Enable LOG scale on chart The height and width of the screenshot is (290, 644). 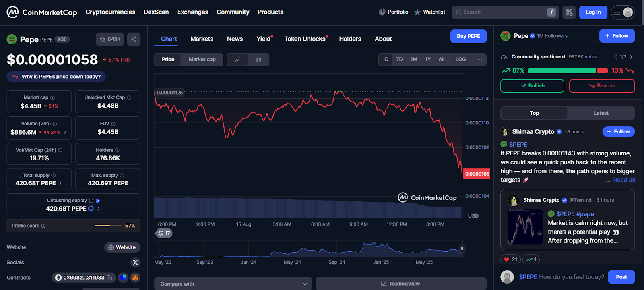point(460,60)
